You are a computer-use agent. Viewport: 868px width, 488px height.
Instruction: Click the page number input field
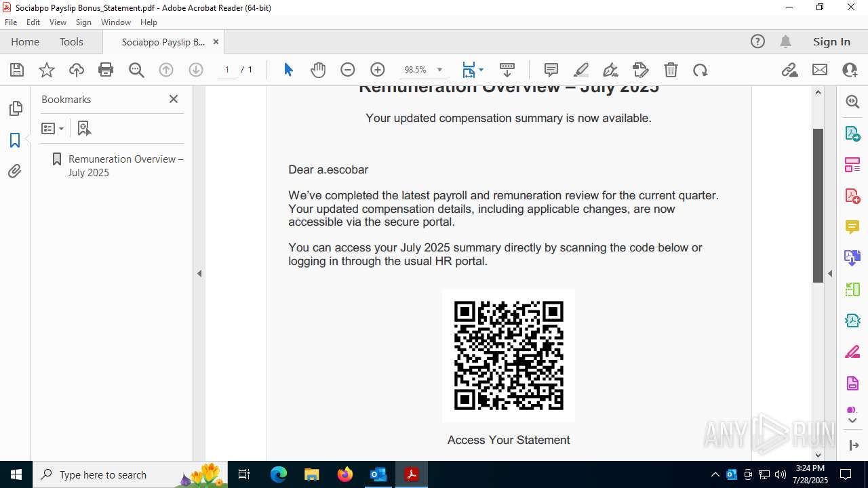coord(227,70)
